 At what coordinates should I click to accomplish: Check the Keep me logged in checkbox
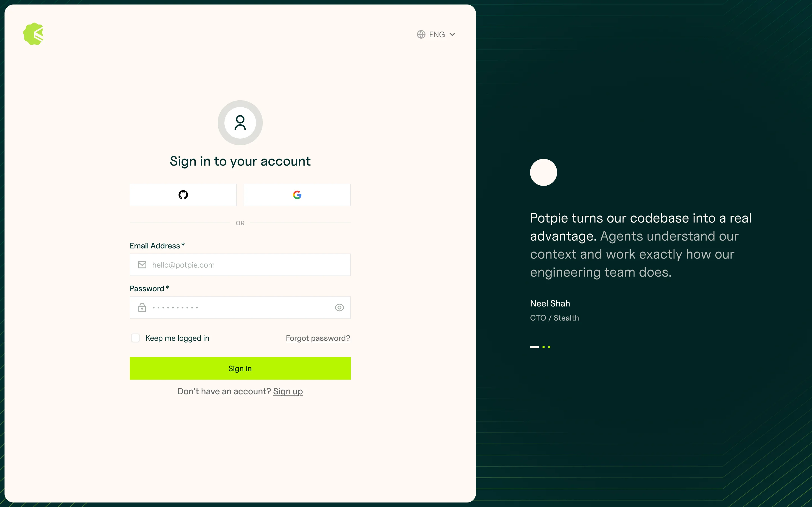pyautogui.click(x=135, y=338)
